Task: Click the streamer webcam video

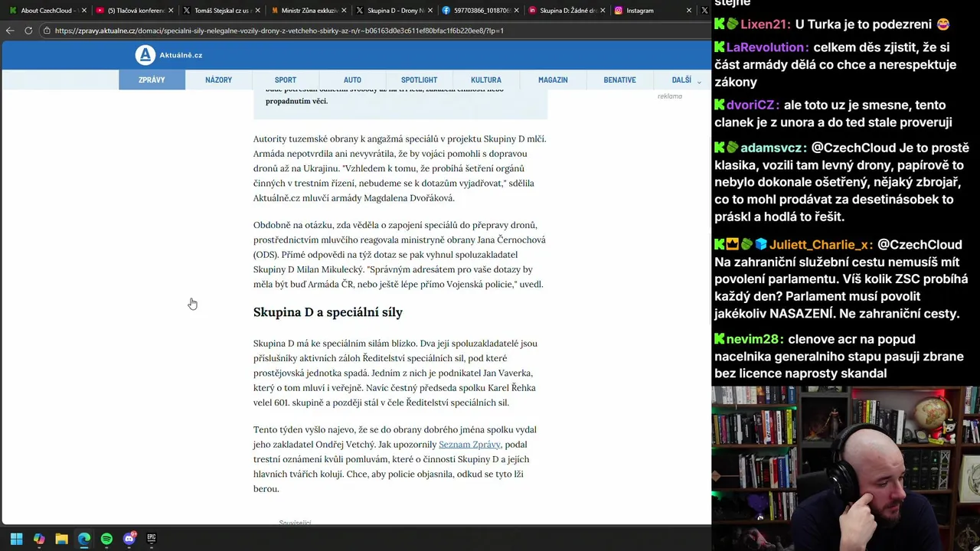Action: (x=845, y=468)
